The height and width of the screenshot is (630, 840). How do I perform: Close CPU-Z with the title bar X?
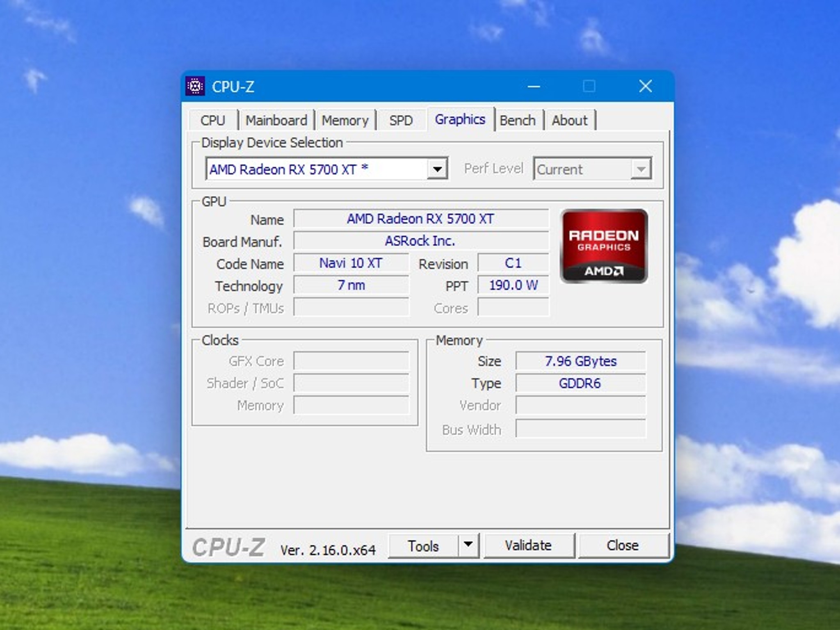646,87
